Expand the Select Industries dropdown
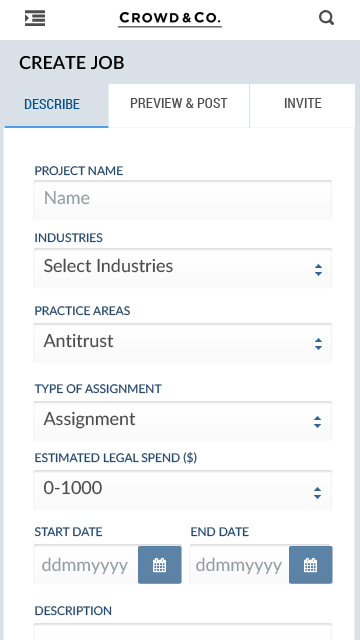 click(x=182, y=268)
